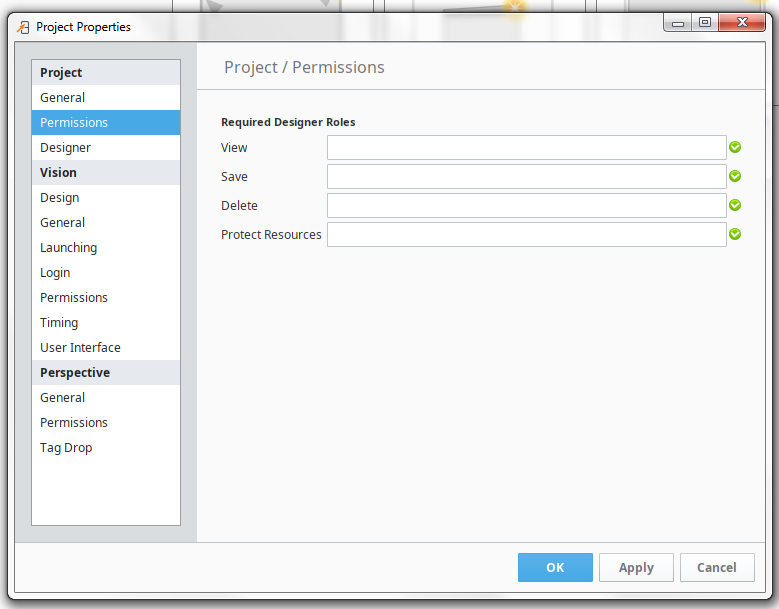This screenshot has width=779, height=609.
Task: Dismiss dialog with Cancel button
Action: [x=717, y=567]
